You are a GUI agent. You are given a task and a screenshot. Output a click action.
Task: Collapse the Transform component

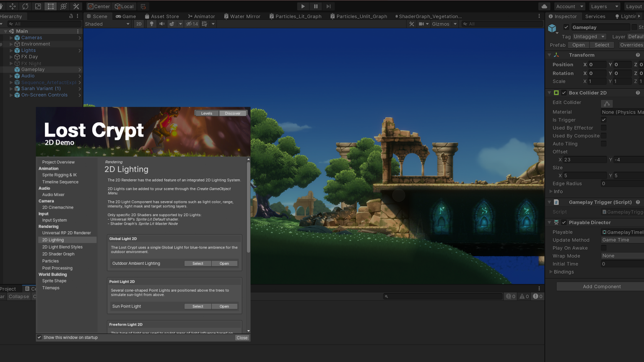click(x=549, y=55)
